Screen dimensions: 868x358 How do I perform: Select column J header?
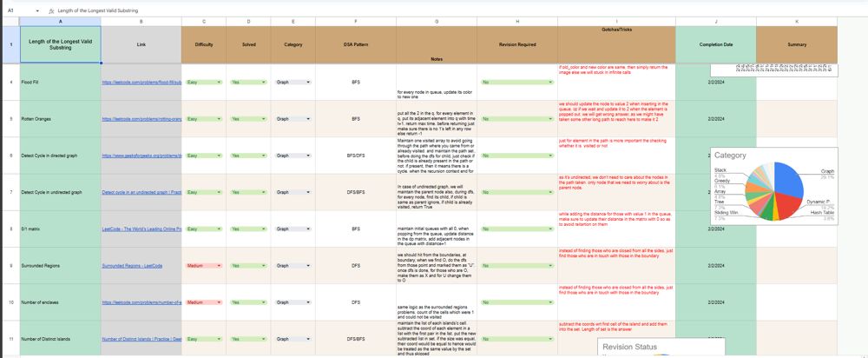pyautogui.click(x=715, y=21)
